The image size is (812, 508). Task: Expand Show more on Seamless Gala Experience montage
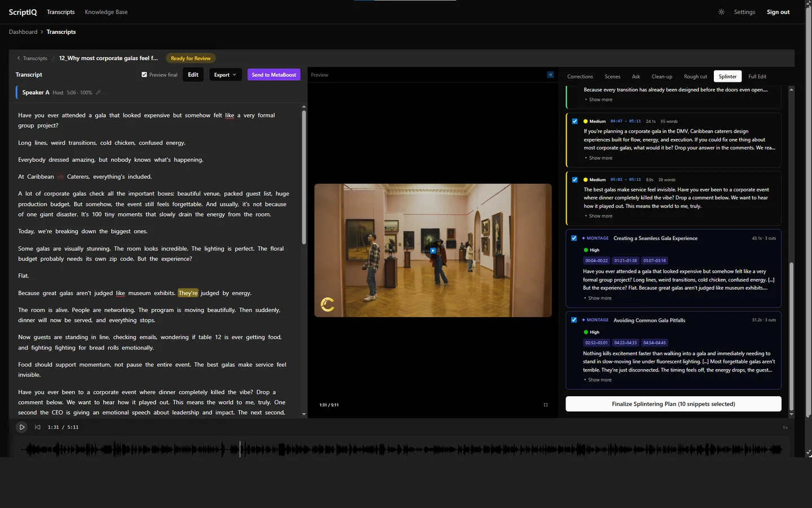click(598, 298)
